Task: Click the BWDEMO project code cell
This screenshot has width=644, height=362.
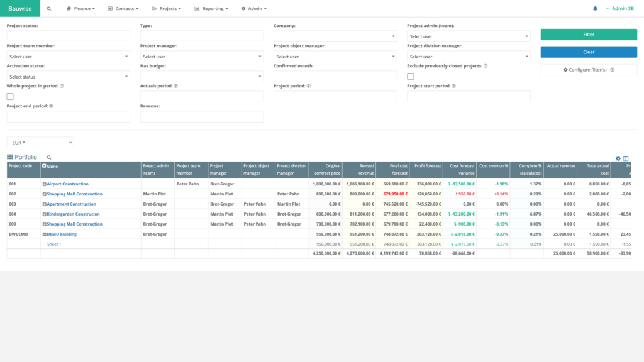Action: pyautogui.click(x=23, y=234)
